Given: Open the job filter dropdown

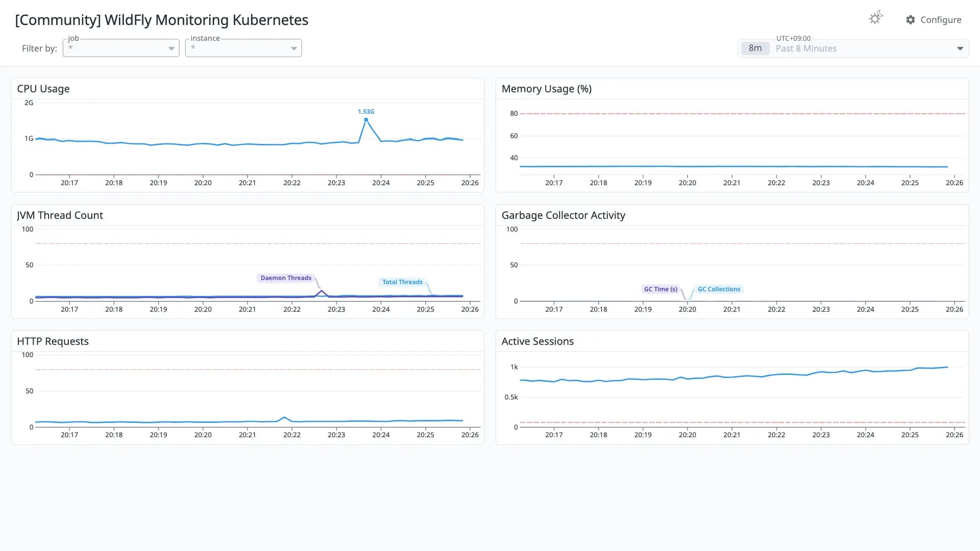Looking at the screenshot, I should 121,48.
